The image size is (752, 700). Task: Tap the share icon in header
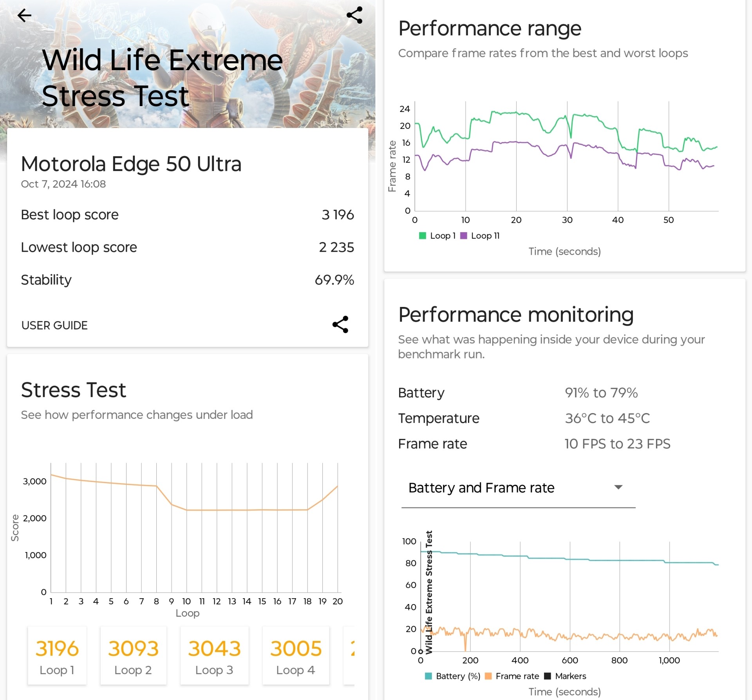point(354,15)
